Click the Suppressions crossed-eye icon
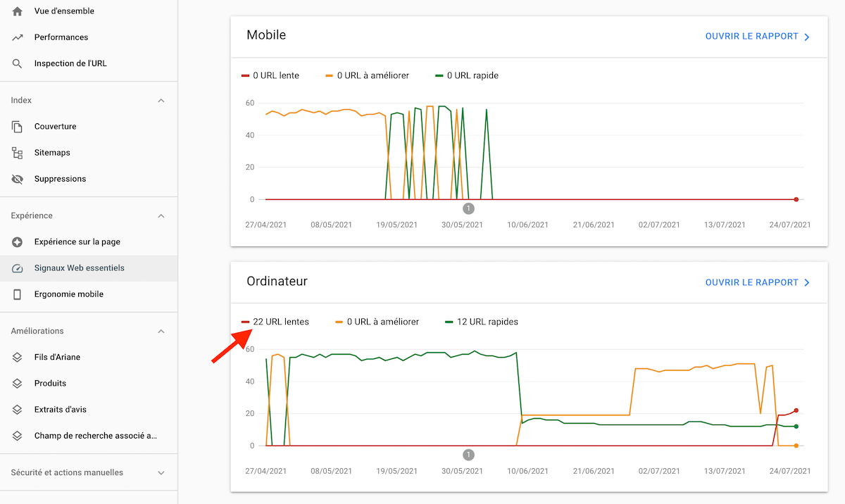The height and width of the screenshot is (504, 845). pos(18,179)
